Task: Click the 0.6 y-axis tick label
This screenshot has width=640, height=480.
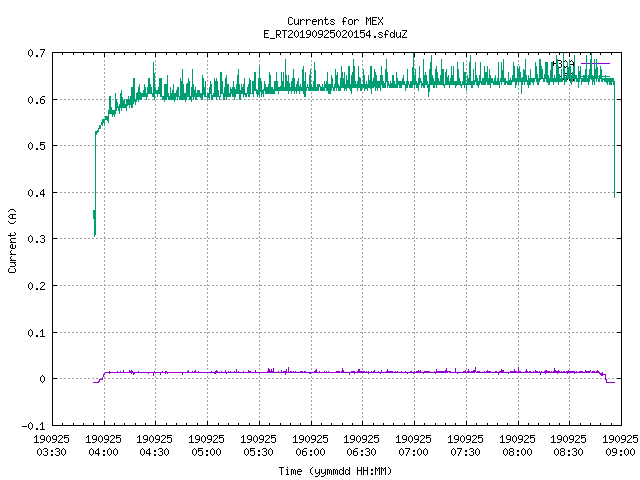Action: click(36, 100)
